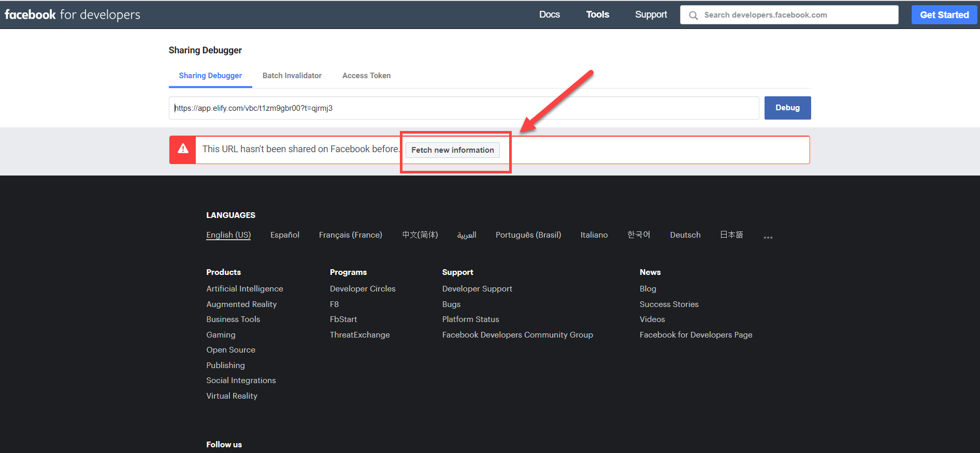980x453 pixels.
Task: Click the LANGUAGES footer heading
Action: (230, 215)
